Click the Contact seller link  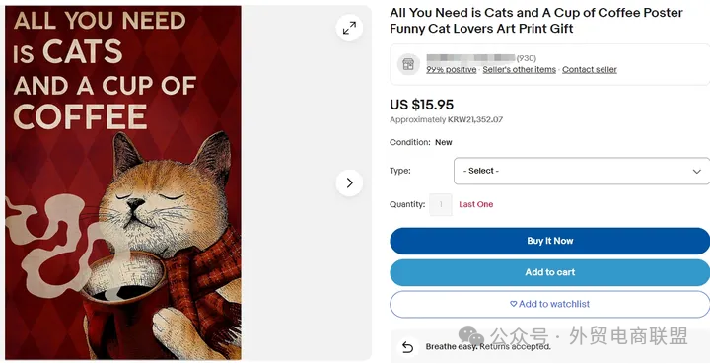pyautogui.click(x=589, y=70)
